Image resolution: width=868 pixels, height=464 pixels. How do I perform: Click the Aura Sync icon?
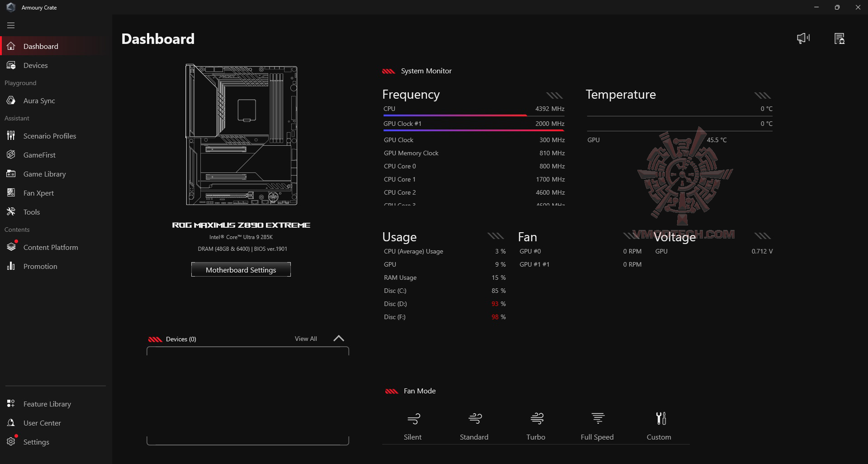(11, 100)
